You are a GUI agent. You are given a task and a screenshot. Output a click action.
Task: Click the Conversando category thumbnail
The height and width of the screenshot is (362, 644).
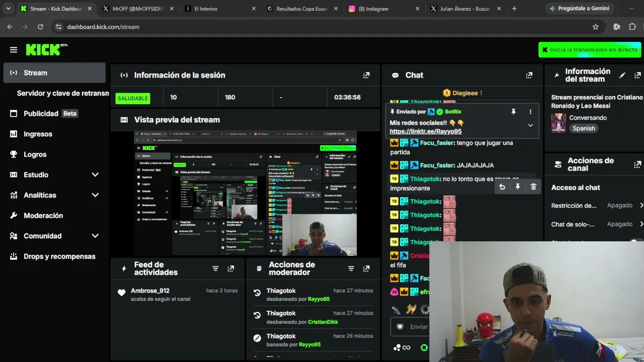(558, 123)
